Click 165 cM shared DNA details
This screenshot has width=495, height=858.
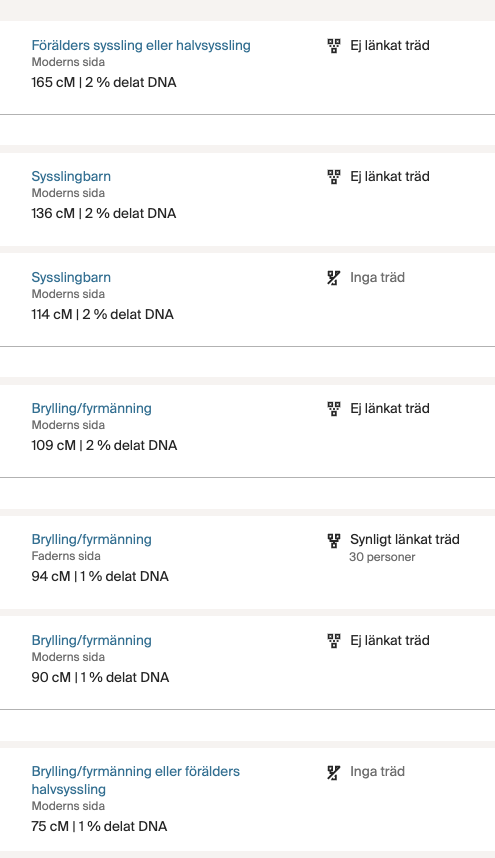104,83
